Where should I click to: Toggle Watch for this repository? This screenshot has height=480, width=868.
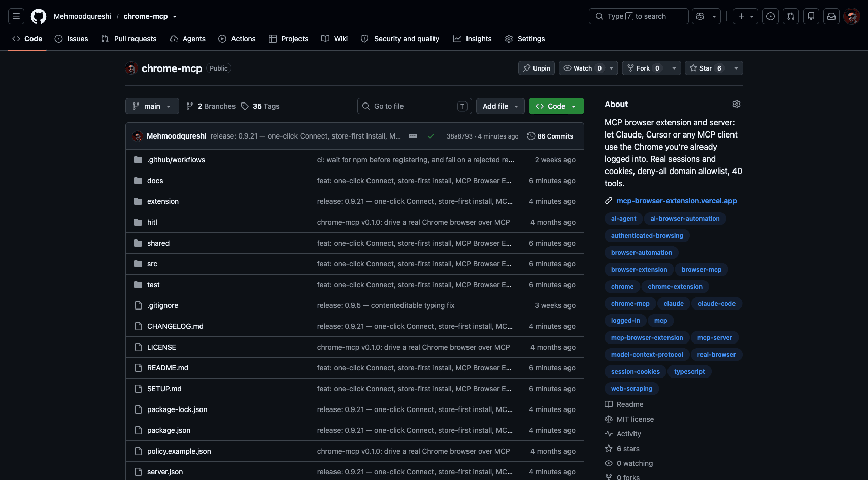pos(582,68)
